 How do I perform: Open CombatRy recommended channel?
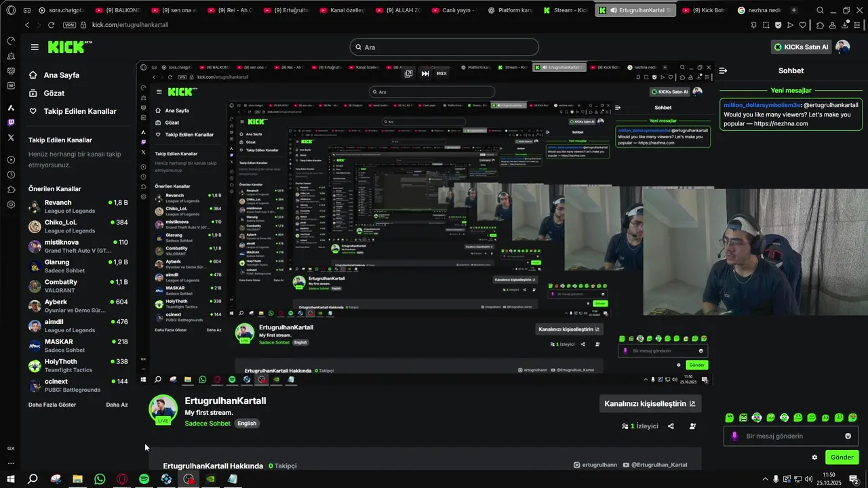tap(78, 286)
